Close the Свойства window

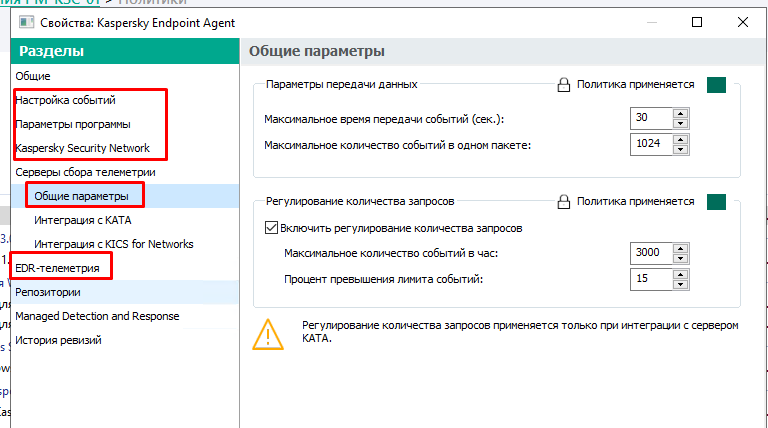tap(743, 22)
